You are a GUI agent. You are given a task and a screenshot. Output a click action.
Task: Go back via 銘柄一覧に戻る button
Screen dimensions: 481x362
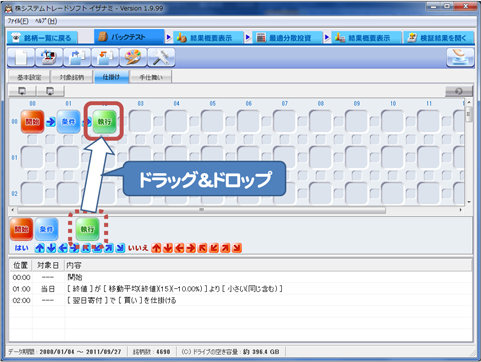[x=42, y=38]
